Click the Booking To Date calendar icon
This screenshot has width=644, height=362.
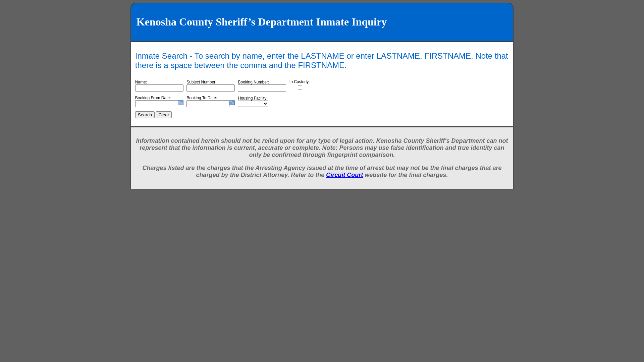232,103
